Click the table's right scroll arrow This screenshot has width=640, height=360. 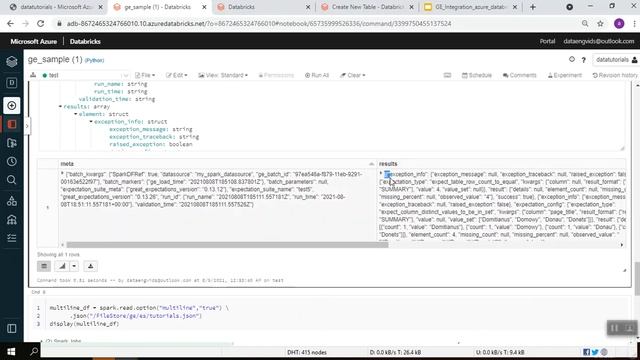[622, 245]
